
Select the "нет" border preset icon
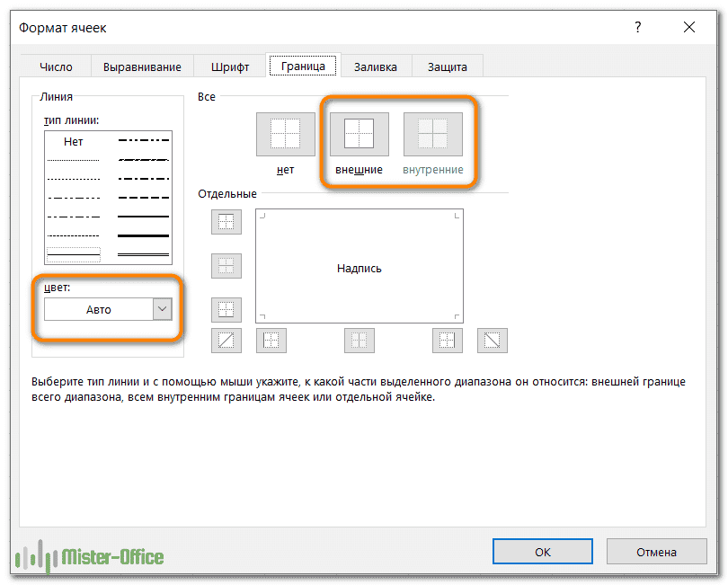pos(286,135)
